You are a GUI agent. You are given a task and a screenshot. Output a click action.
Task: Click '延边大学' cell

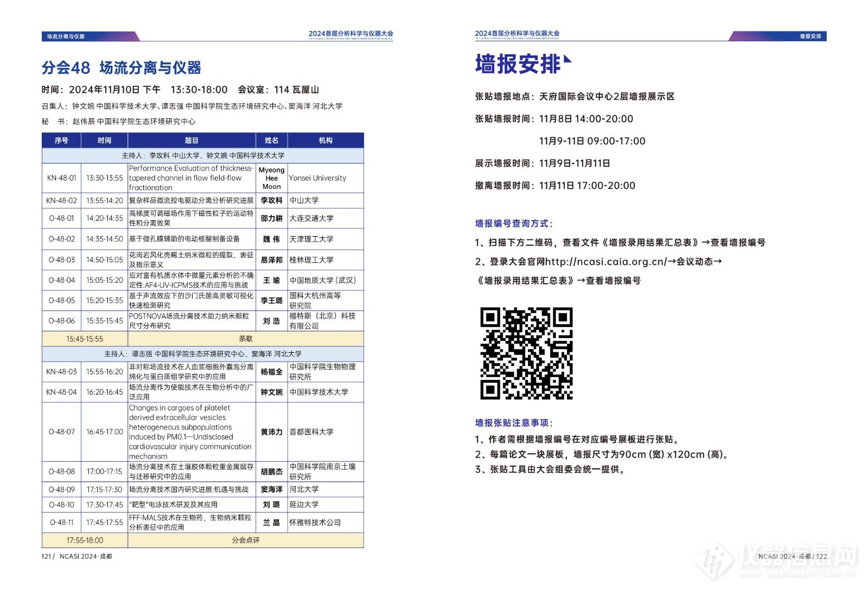tap(325, 505)
